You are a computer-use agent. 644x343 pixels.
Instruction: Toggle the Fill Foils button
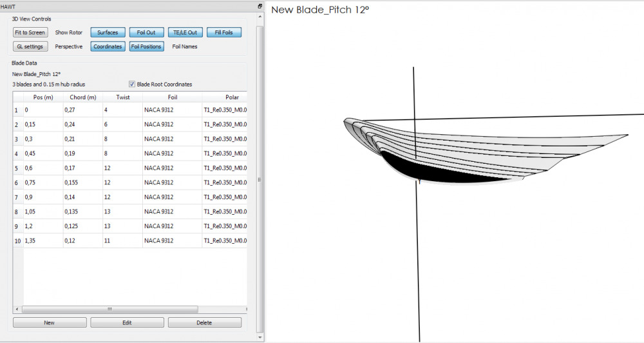tap(224, 32)
